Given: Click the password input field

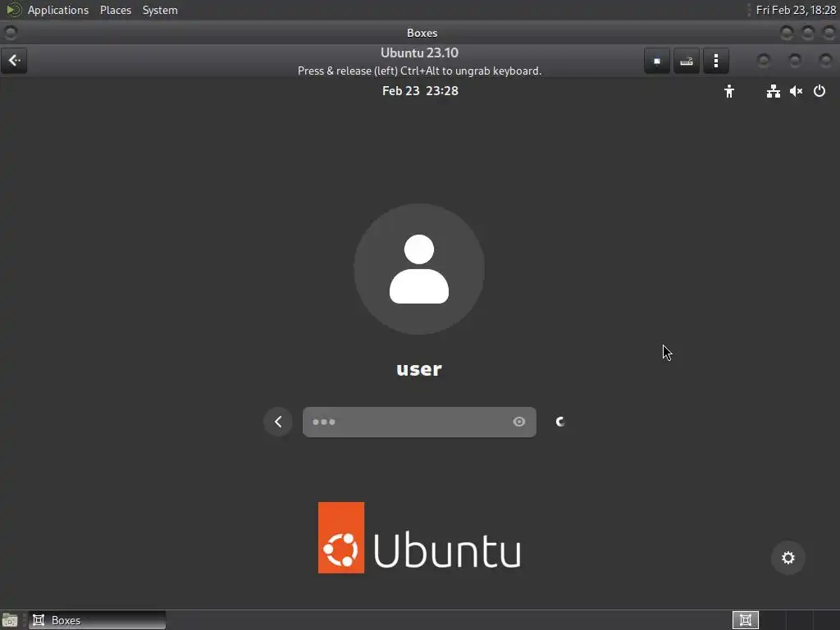Looking at the screenshot, I should 419,422.
